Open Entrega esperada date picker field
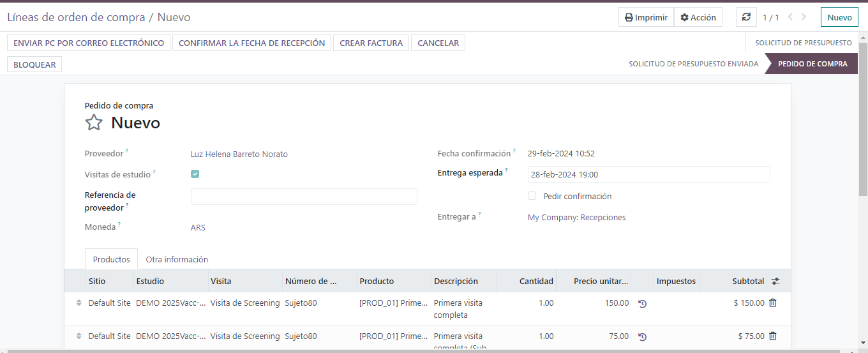 pos(648,174)
